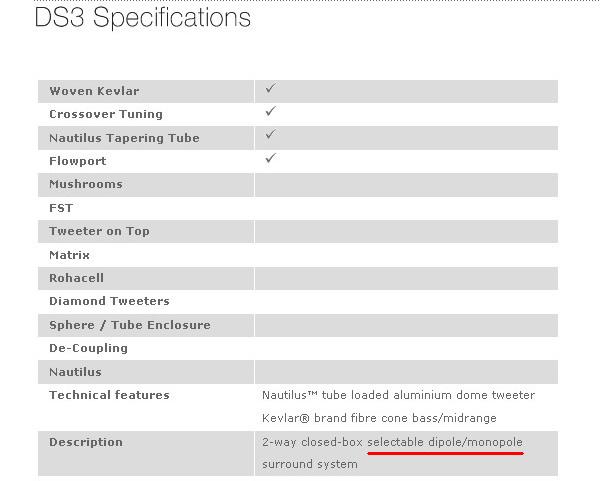Click the Matrix row label

(x=69, y=255)
